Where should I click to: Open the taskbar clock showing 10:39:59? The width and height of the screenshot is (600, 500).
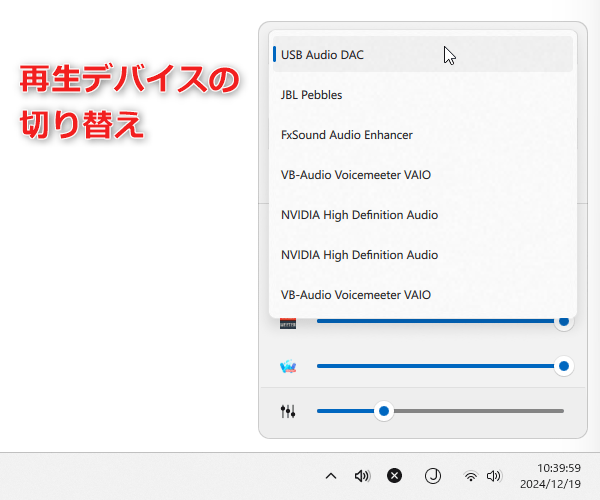click(551, 476)
